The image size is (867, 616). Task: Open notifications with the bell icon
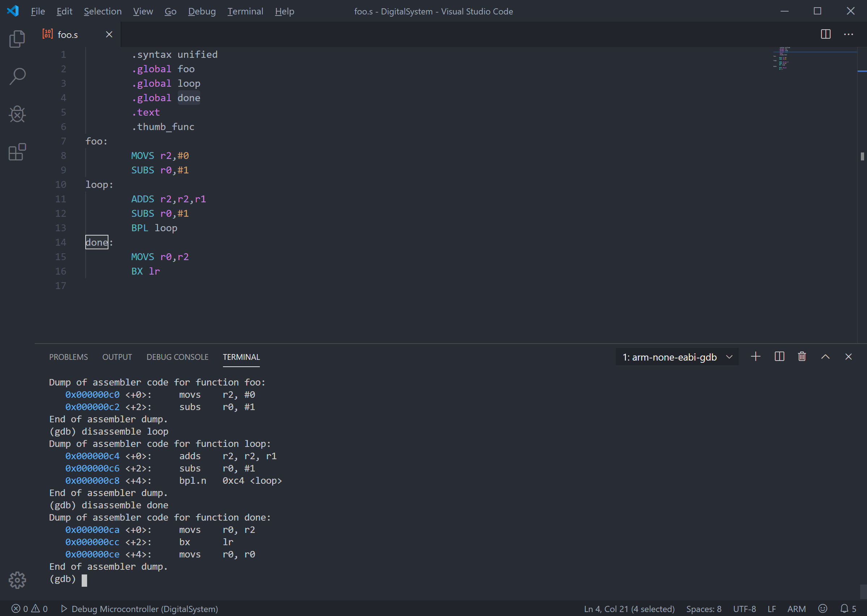[845, 609]
